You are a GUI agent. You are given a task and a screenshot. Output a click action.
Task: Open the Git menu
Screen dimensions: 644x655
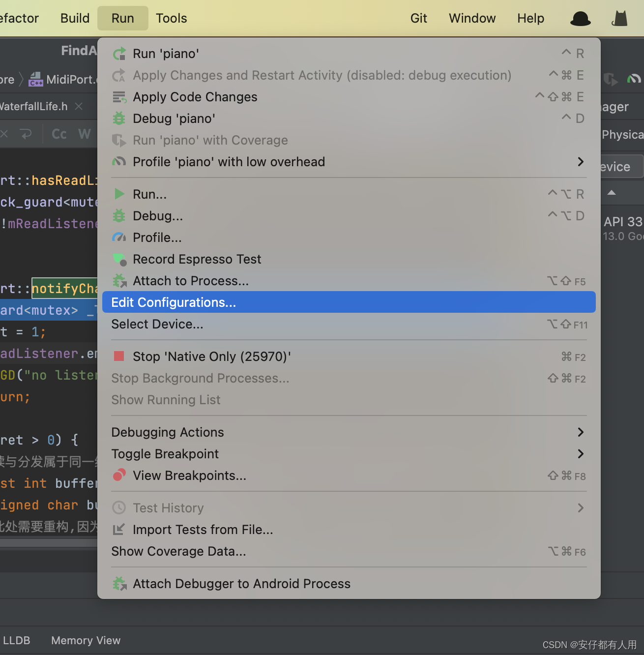(419, 18)
